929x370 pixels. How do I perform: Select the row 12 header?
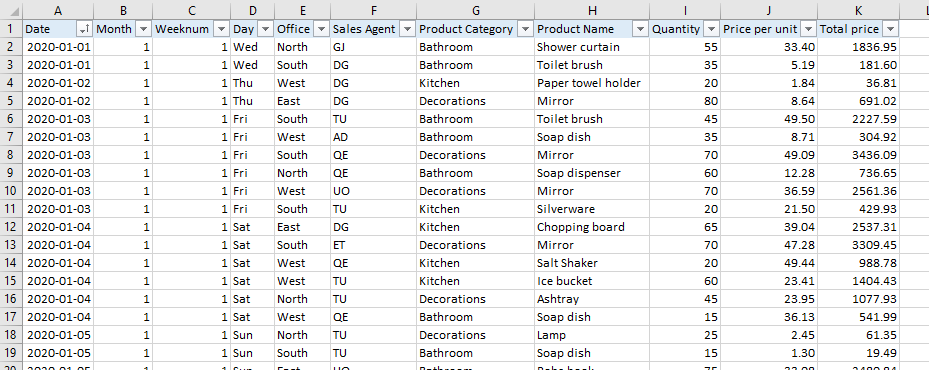tap(11, 227)
